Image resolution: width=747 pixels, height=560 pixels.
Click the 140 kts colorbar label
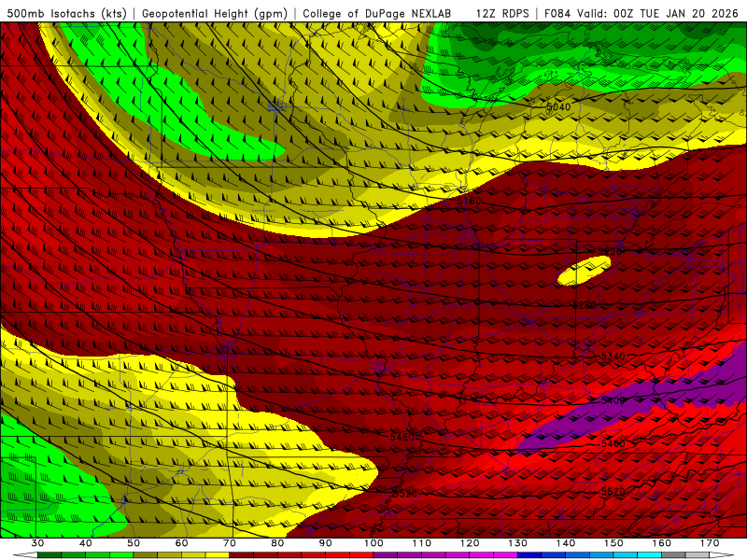point(566,543)
